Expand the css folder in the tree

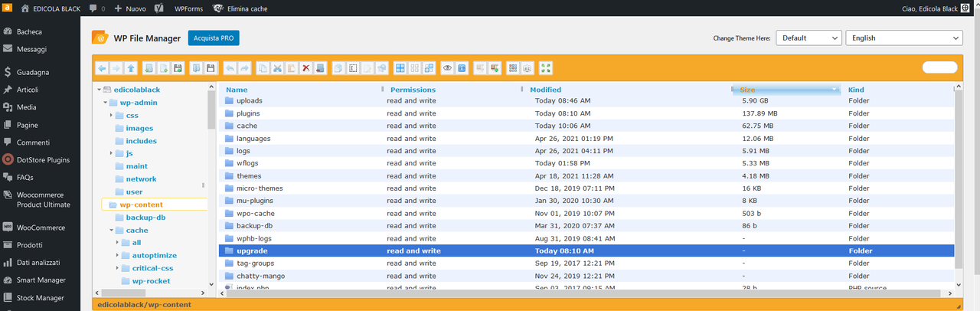tap(111, 116)
